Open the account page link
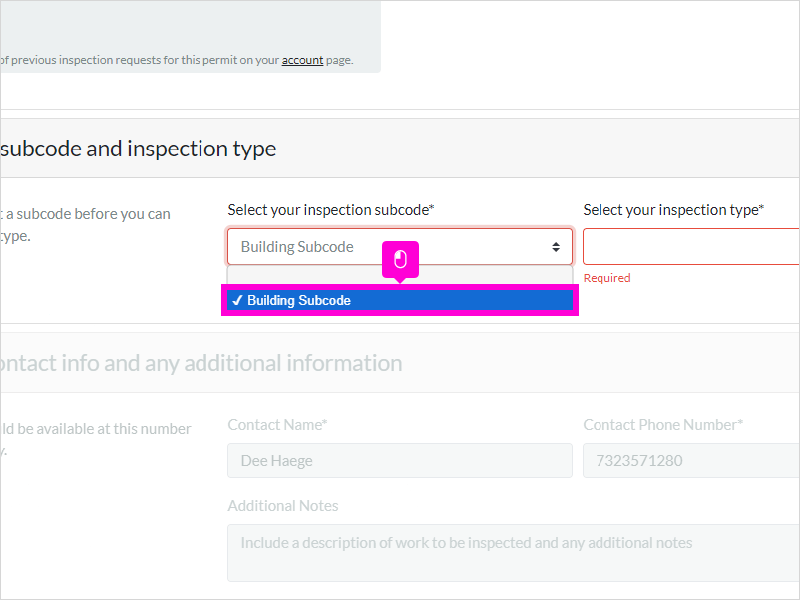Screen dimensions: 800x600 coord(302,60)
